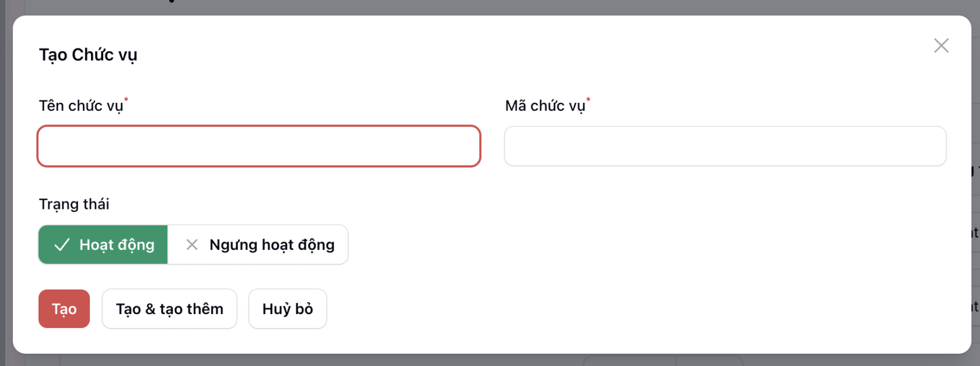980x366 pixels.
Task: Dismiss dialog by clicking the dimmed backdrop
Action: (467, 7)
